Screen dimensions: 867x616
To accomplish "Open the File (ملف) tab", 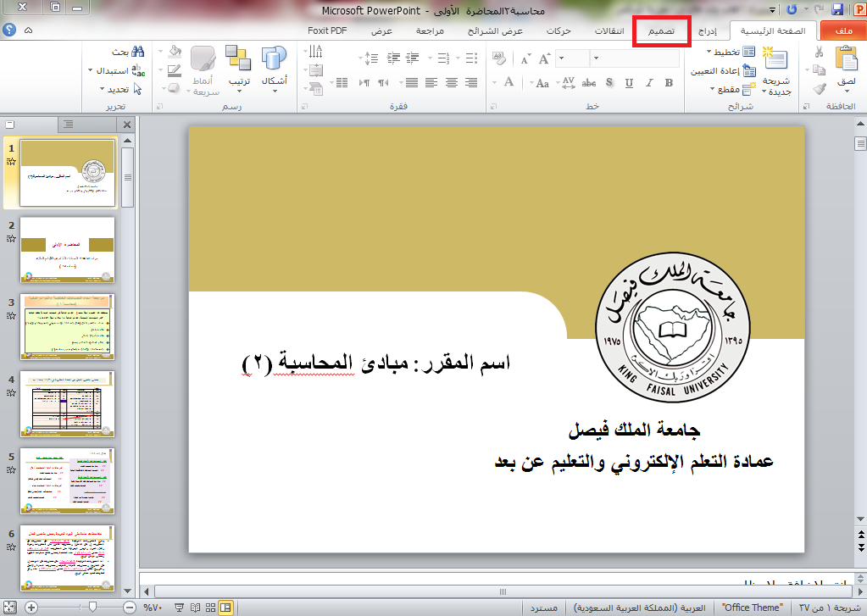I will [x=843, y=31].
